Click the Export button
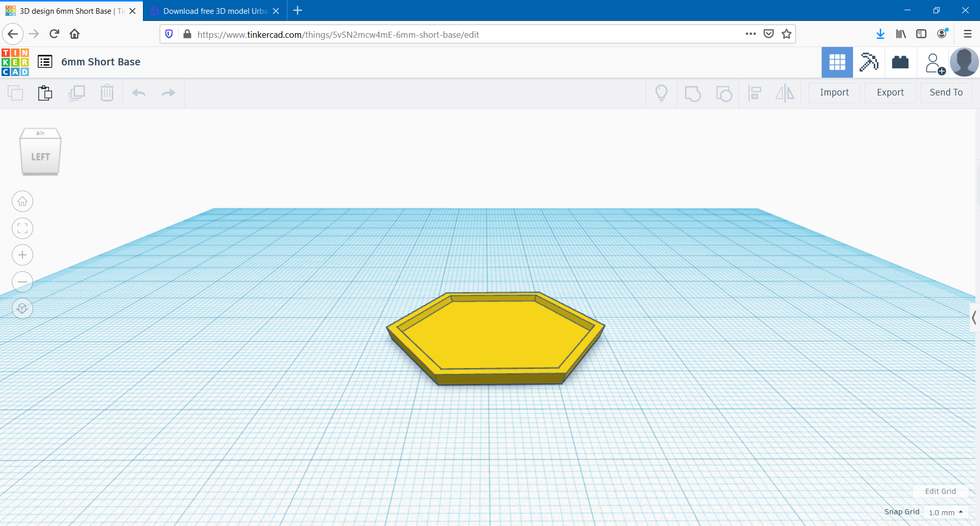The height and width of the screenshot is (526, 980). pos(890,92)
